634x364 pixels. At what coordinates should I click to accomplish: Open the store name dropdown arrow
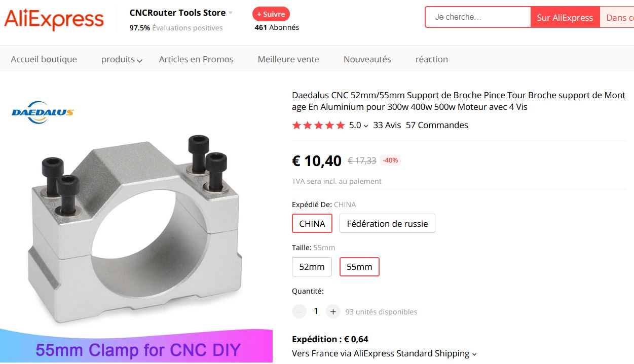231,13
